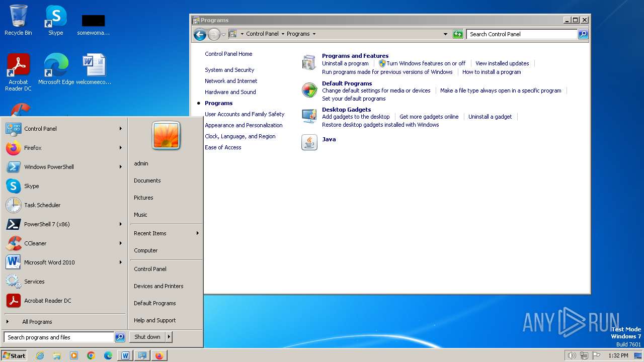The height and width of the screenshot is (362, 644).
Task: Click the Search Control Panel input field
Action: (x=522, y=34)
